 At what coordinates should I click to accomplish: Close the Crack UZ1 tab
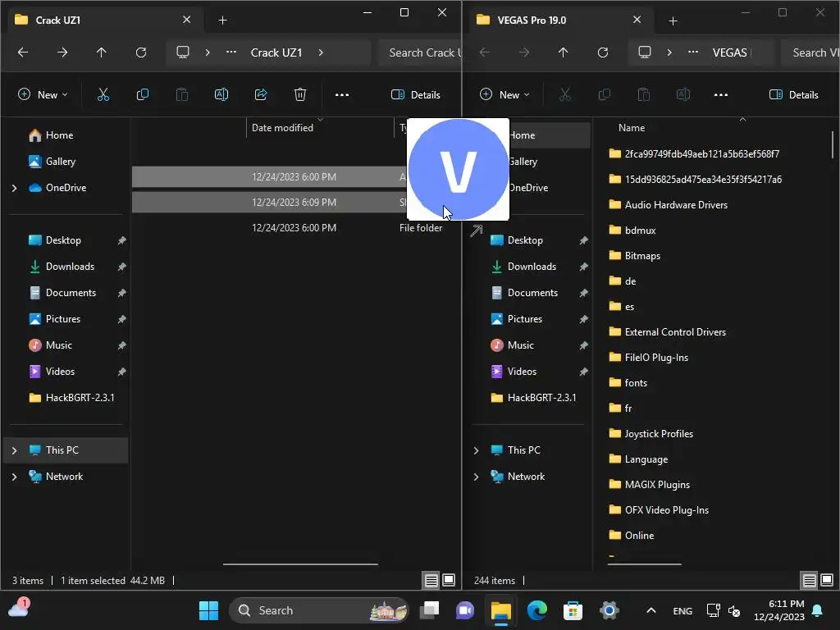point(186,20)
